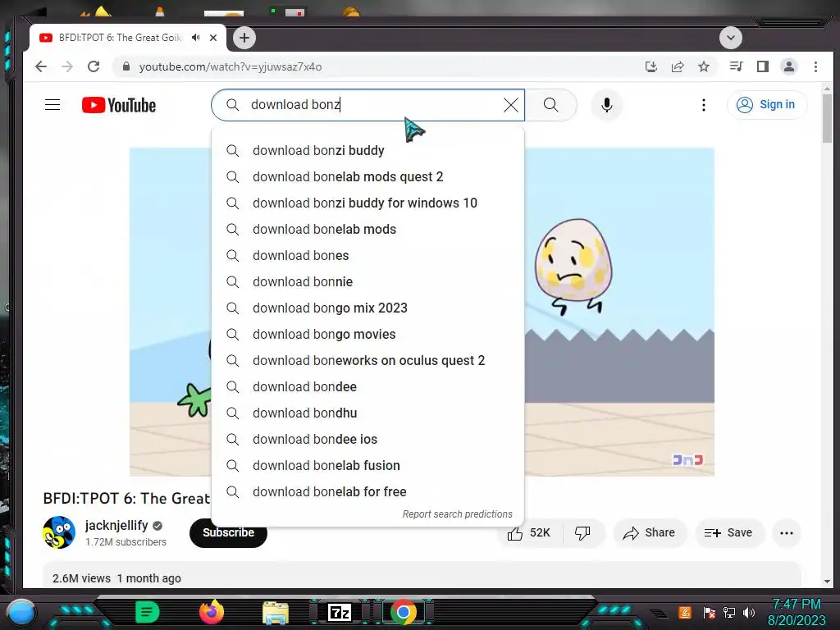Go forward in Chrome
Viewport: 840px width, 630px height.
tap(67, 66)
